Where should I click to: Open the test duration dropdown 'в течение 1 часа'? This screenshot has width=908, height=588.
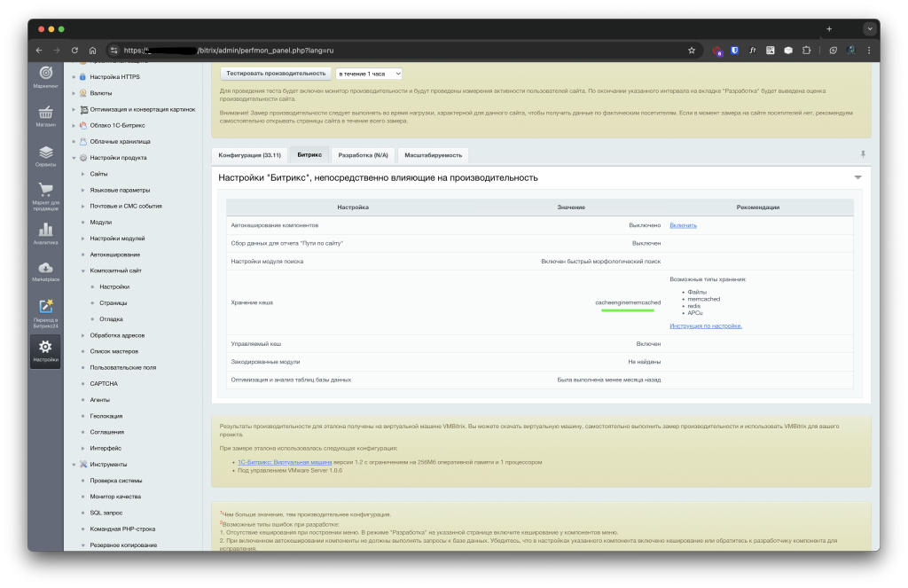tap(368, 74)
